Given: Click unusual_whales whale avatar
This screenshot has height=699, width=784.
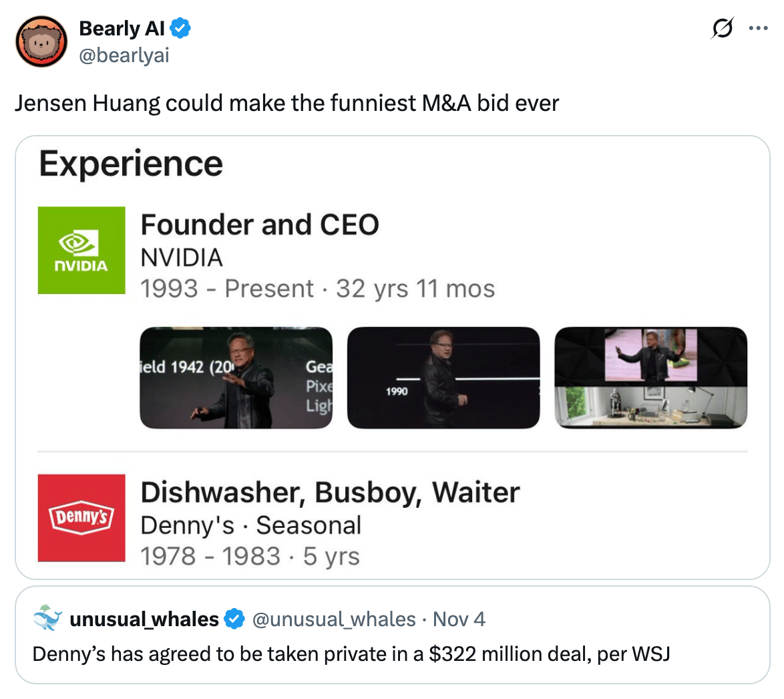Looking at the screenshot, I should click(47, 618).
